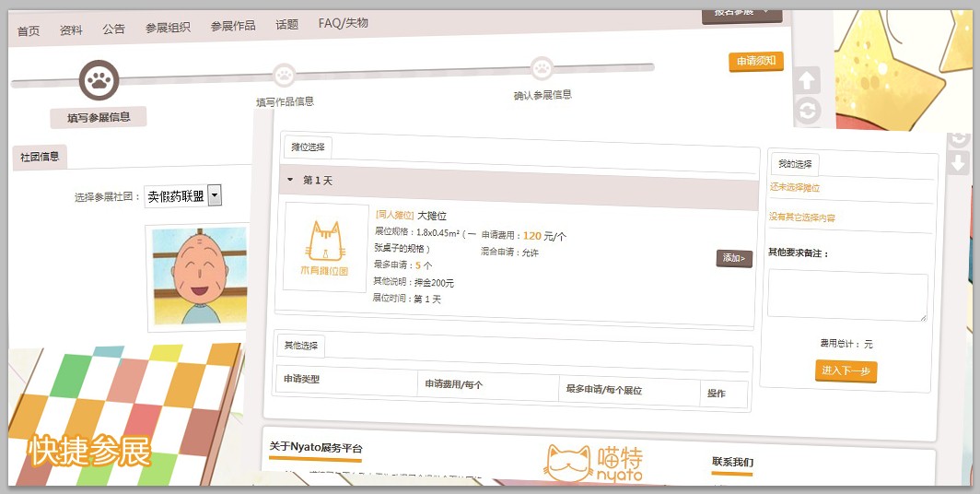Image resolution: width=980 pixels, height=494 pixels.
Task: Open the FAQ/失物 menu item
Action: point(344,23)
